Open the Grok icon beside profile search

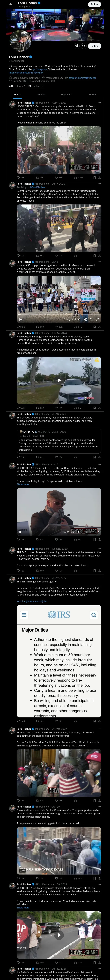tap(77, 46)
